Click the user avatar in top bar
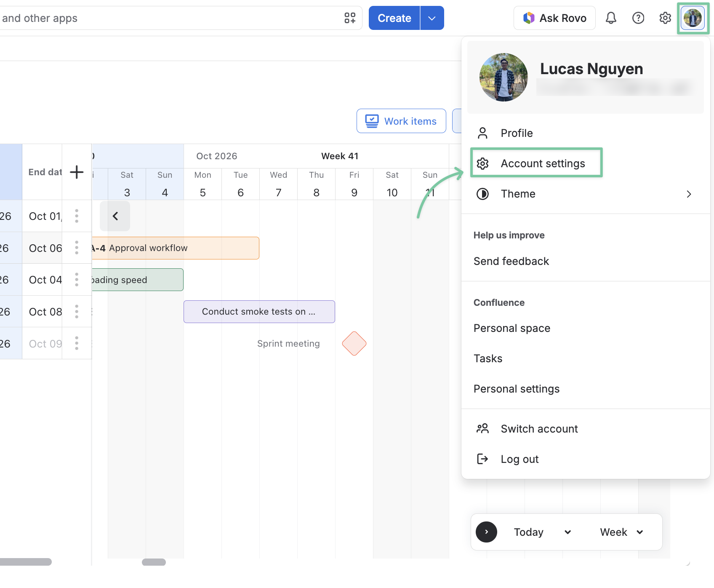This screenshot has width=714, height=588. [x=693, y=18]
